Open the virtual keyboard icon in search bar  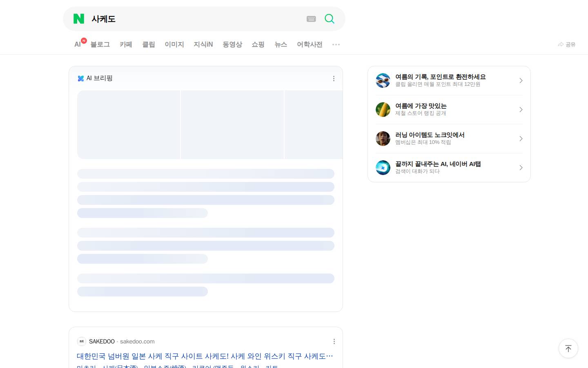pyautogui.click(x=311, y=19)
